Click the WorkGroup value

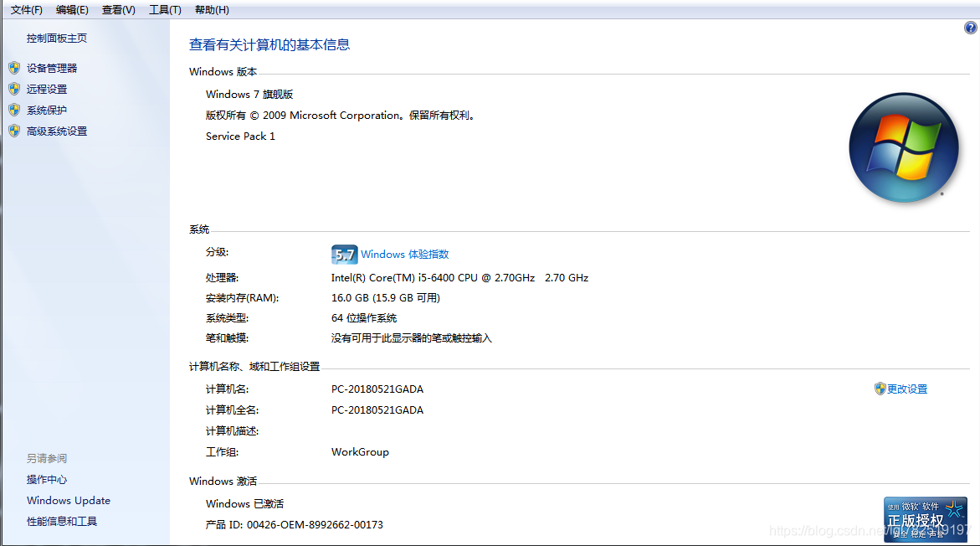point(360,452)
